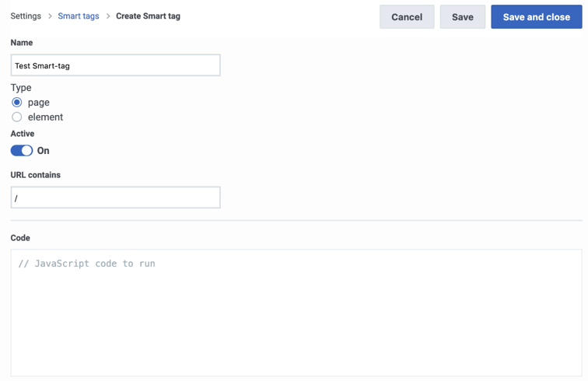Save the smart tag

pos(462,17)
